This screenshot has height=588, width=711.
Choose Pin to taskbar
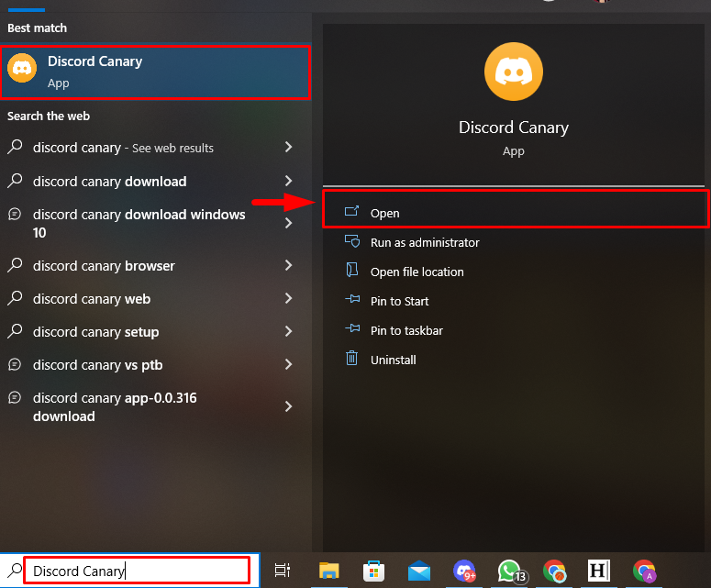click(x=516, y=331)
